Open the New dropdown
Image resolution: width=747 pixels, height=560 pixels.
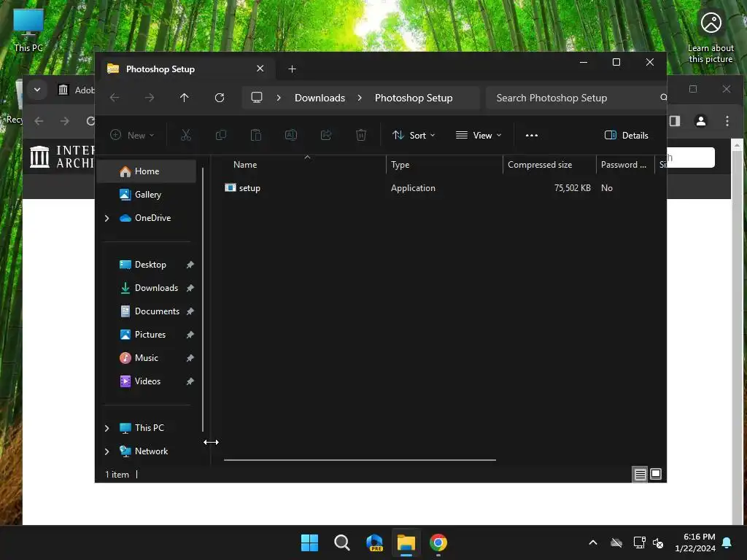click(132, 135)
